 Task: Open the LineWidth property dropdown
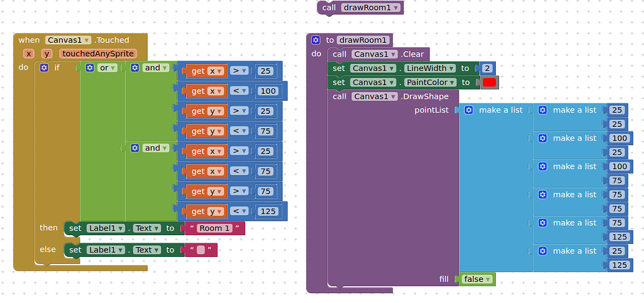point(430,68)
